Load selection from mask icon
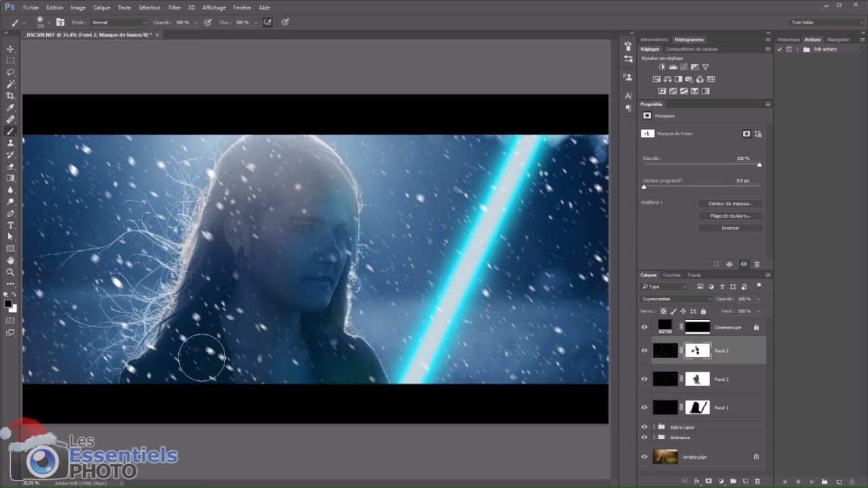Image resolution: width=868 pixels, height=488 pixels. (x=716, y=264)
